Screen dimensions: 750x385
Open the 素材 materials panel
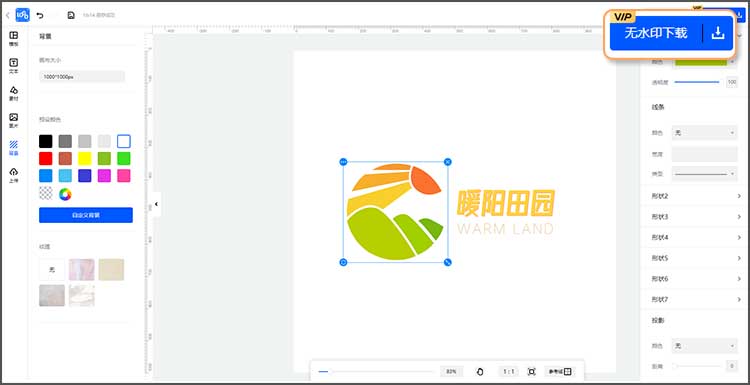14,93
